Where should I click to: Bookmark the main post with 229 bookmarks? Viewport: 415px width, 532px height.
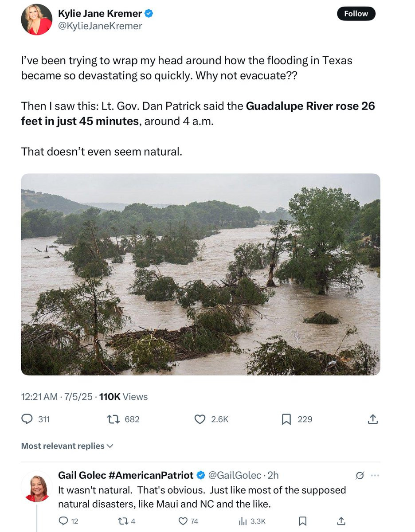(286, 419)
